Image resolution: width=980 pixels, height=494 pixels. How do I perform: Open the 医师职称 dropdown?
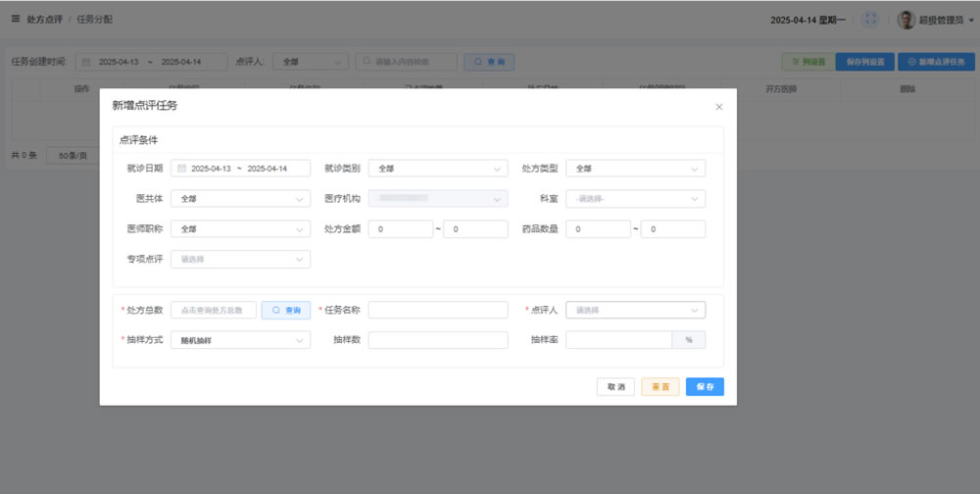tap(241, 228)
